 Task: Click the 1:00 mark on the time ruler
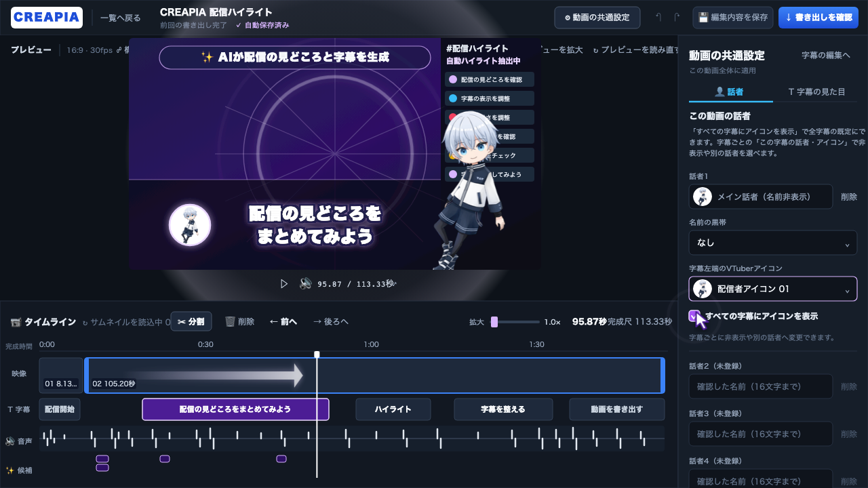371,344
